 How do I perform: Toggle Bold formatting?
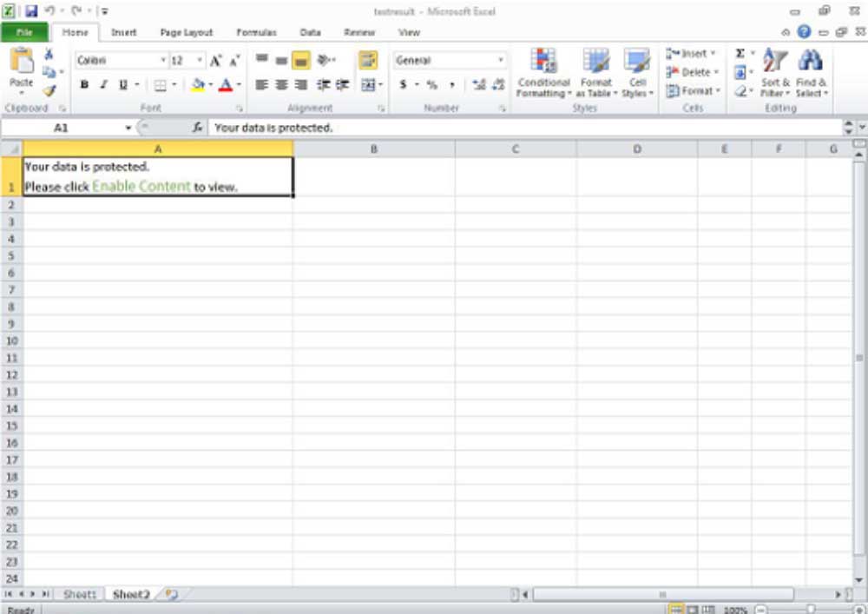tap(84, 85)
